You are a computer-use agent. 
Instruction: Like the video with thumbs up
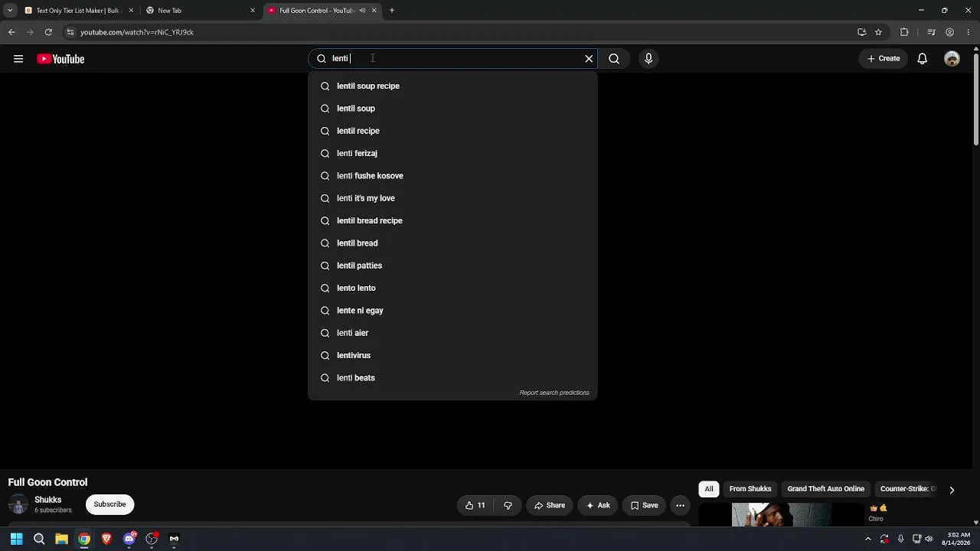point(475,505)
